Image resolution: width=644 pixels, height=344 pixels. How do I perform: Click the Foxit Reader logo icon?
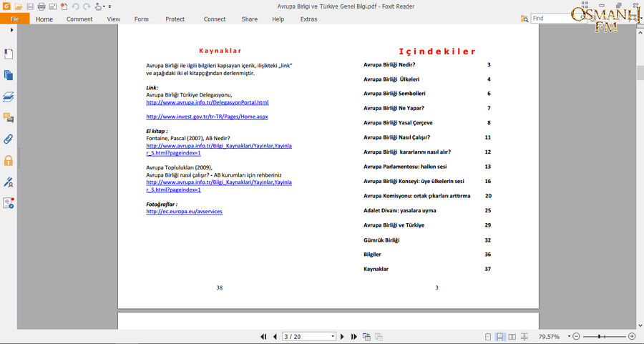(6, 6)
